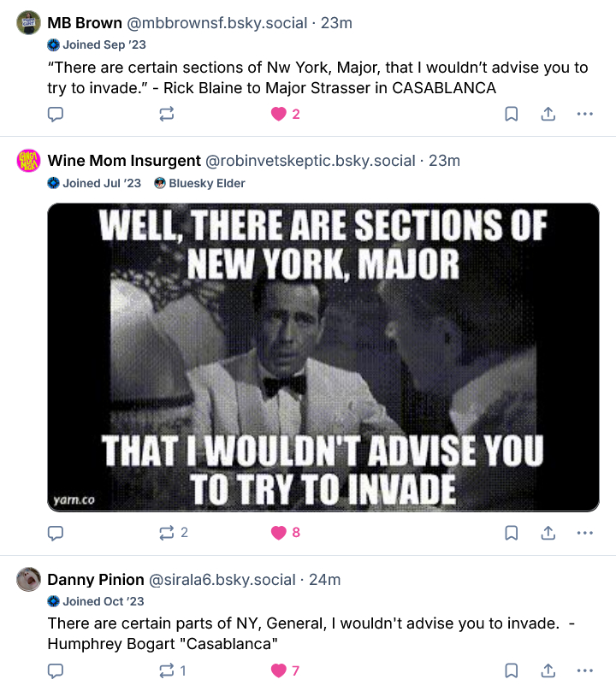Image resolution: width=616 pixels, height=691 pixels.
Task: Repost MB Brown's post
Action: (x=167, y=114)
